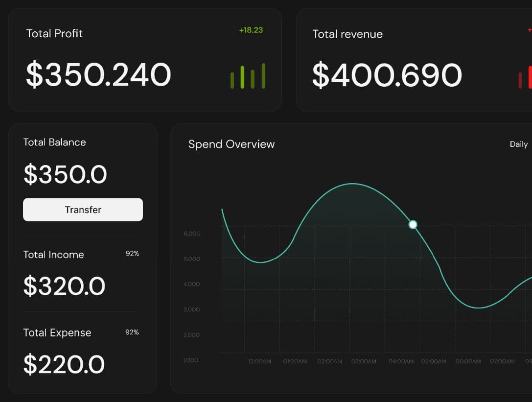Click the $350.0 Total Balance value
This screenshot has width=532, height=402.
pos(65,174)
